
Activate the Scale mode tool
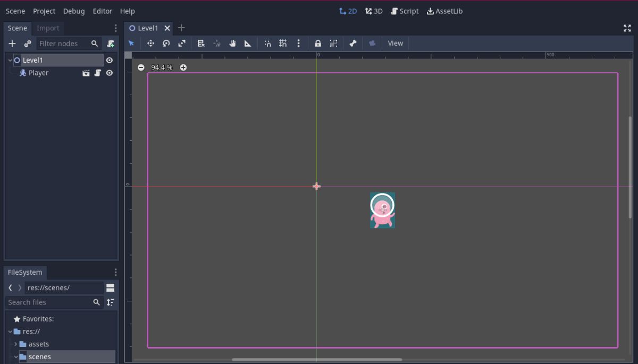(x=182, y=43)
